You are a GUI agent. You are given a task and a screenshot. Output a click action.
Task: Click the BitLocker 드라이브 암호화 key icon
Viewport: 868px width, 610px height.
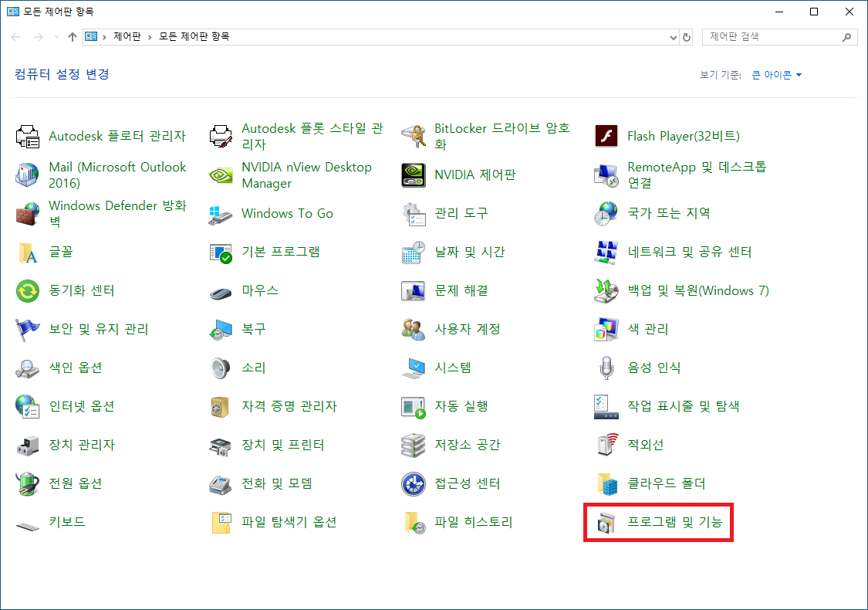click(413, 137)
